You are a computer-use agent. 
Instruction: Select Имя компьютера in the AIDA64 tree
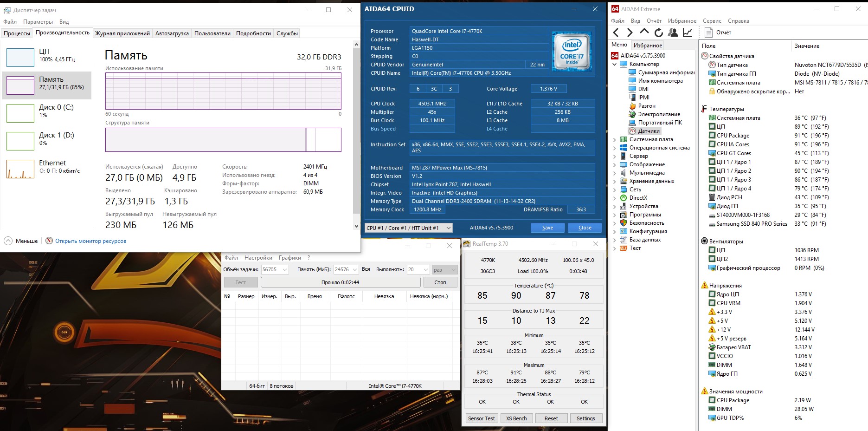click(656, 81)
